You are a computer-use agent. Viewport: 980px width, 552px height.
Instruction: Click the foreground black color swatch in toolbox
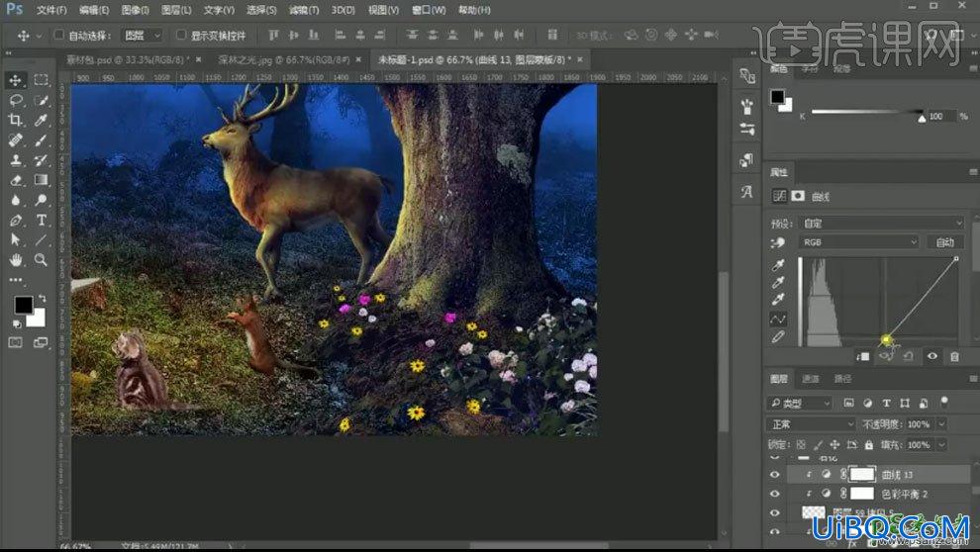(23, 304)
